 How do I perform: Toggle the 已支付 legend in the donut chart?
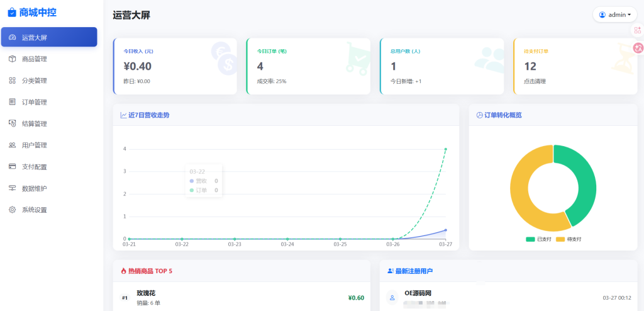click(x=538, y=239)
